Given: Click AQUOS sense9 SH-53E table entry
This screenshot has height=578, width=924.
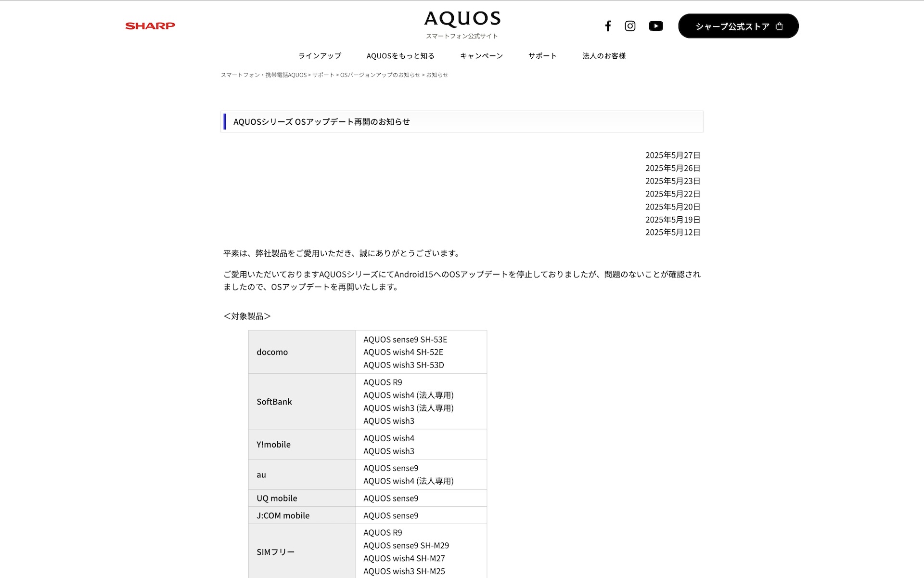Looking at the screenshot, I should click(405, 340).
